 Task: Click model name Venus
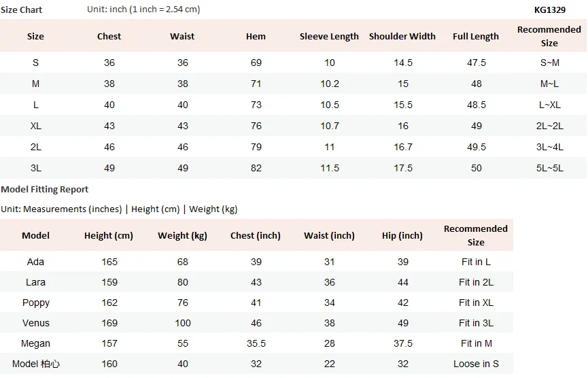(35, 323)
